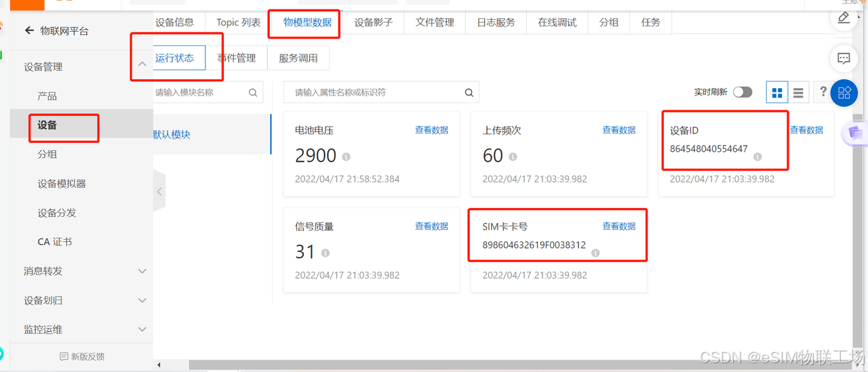Switch to the 任务 tab
868x372 pixels.
[x=651, y=22]
